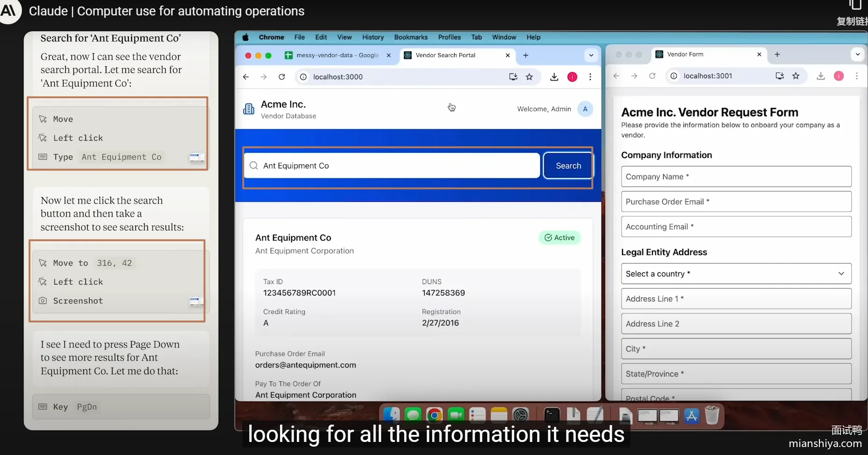Reload the Vendor Form page
Screen dimensions: 868x455
click(652, 76)
